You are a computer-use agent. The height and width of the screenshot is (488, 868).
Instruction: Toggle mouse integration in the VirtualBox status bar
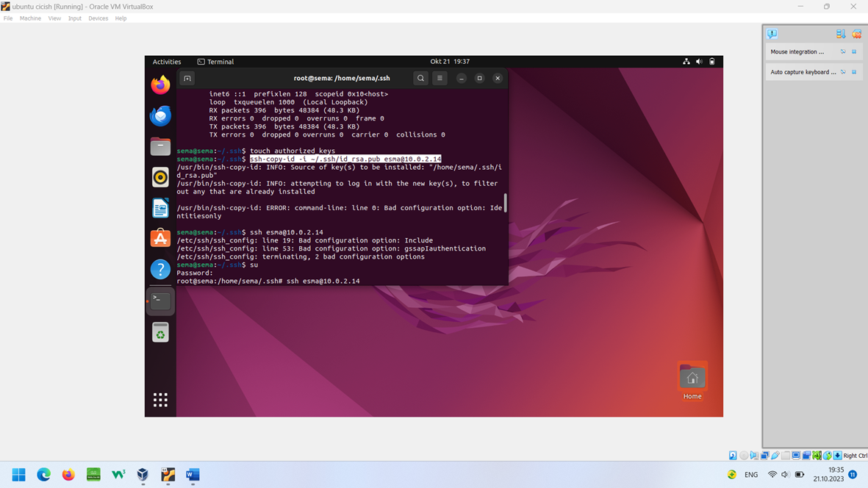tap(817, 456)
